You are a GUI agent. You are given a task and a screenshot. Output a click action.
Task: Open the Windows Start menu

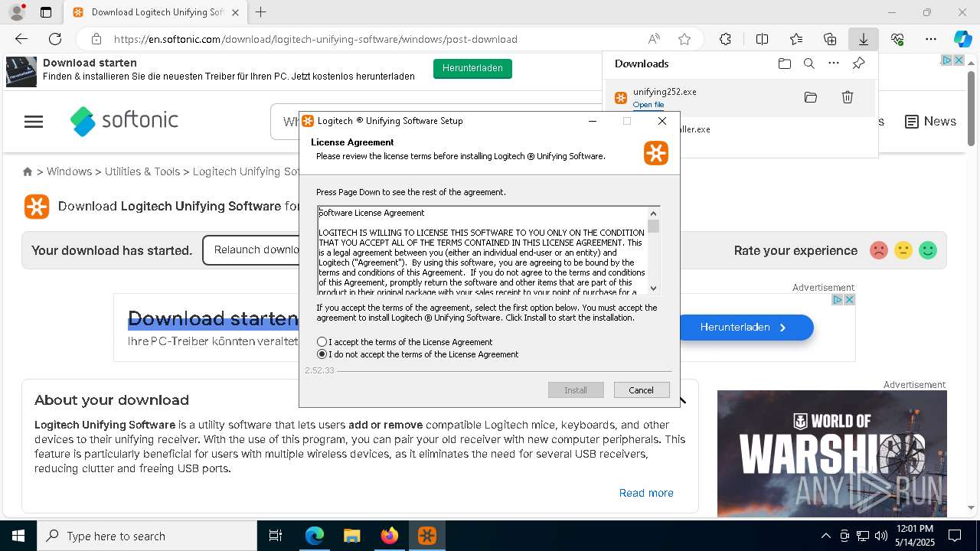(18, 536)
